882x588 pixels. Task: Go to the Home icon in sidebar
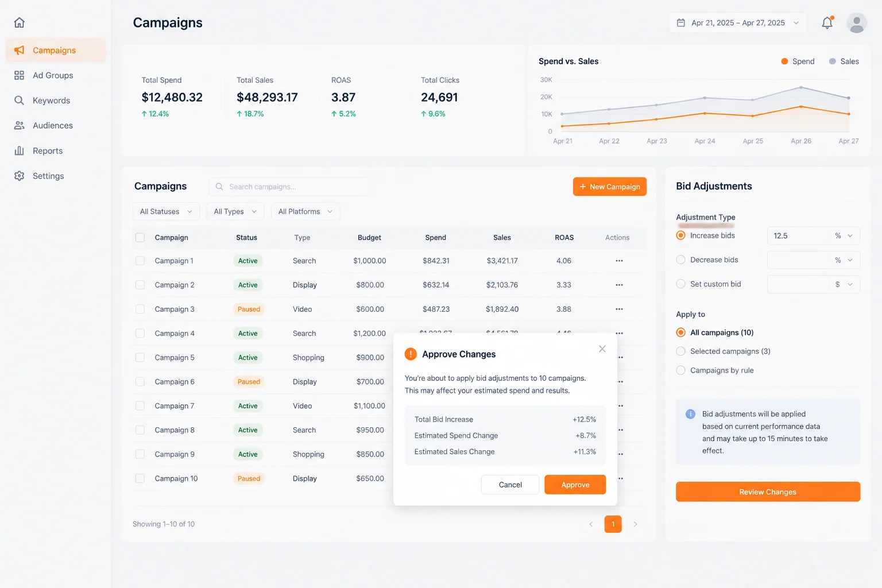[19, 22]
